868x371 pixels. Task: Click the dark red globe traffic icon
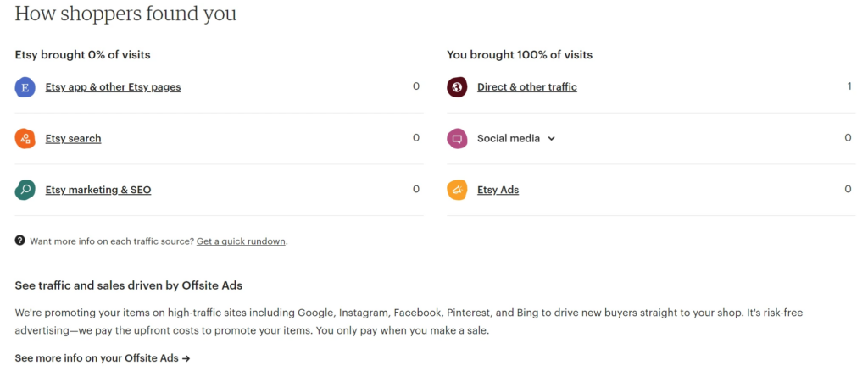click(x=457, y=87)
